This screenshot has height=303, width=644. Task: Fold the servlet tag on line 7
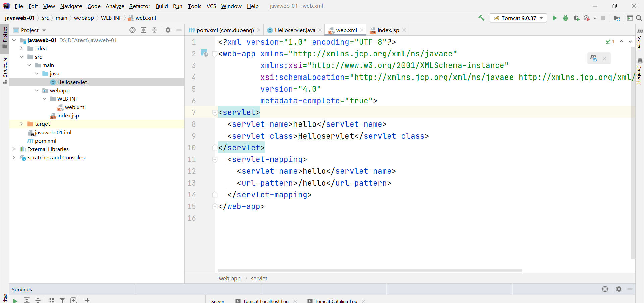[215, 113]
